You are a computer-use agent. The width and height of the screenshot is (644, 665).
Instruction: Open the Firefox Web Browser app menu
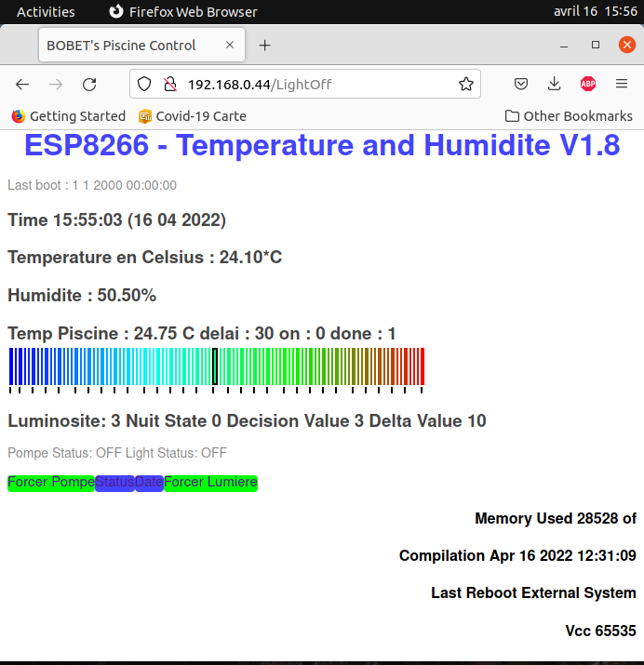coord(183,12)
